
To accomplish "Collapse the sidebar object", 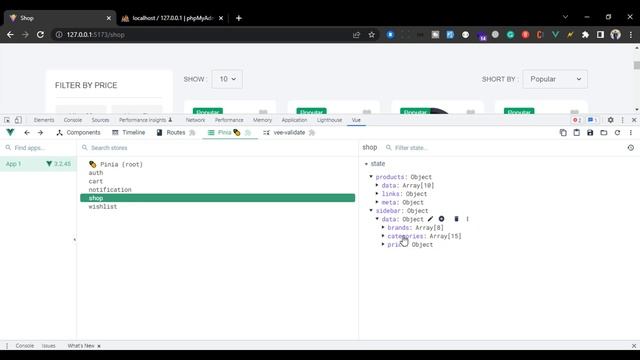I will [371, 211].
